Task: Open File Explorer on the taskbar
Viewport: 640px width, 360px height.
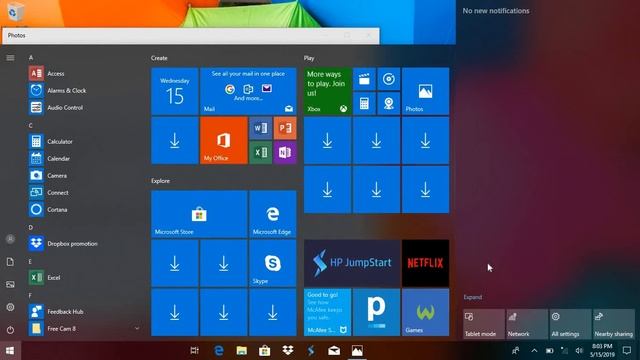Action: click(242, 351)
